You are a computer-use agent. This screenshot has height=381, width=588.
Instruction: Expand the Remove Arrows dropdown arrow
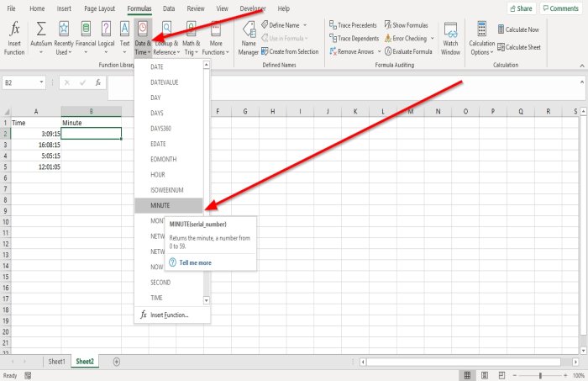pos(379,51)
